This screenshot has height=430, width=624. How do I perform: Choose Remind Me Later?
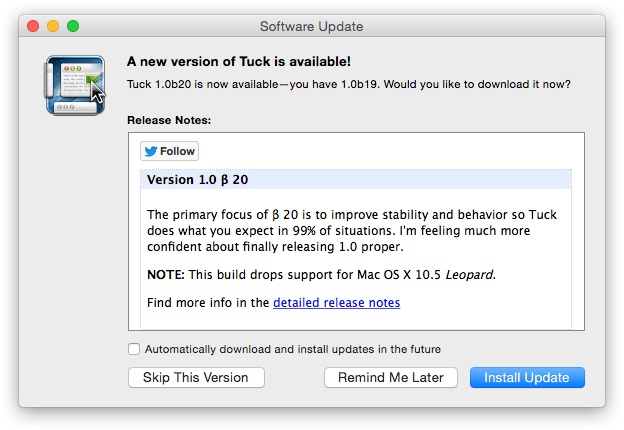tap(391, 377)
